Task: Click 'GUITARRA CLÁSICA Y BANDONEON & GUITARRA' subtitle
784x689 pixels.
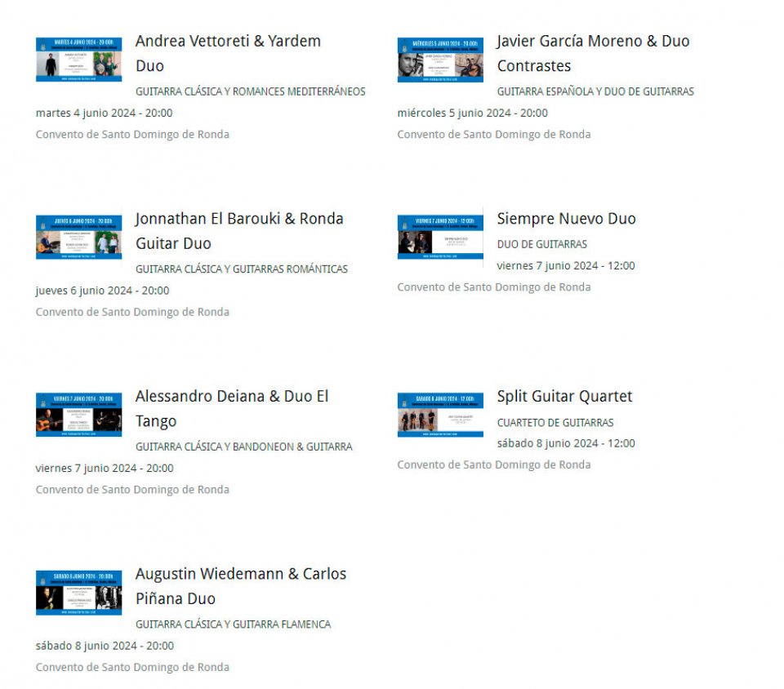Action: (x=244, y=447)
